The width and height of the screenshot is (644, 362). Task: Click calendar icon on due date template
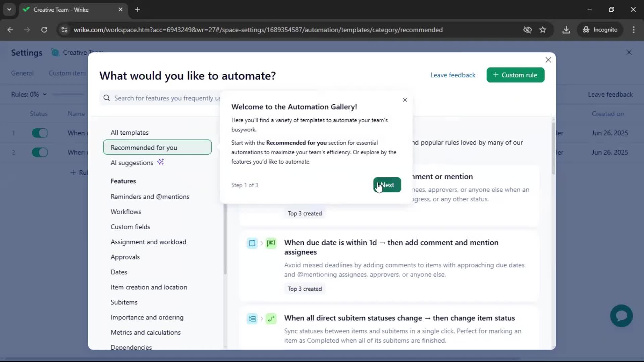coord(252,243)
